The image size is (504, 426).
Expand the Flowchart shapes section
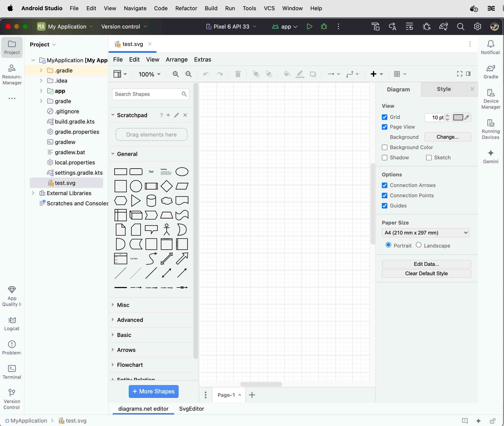(x=130, y=365)
